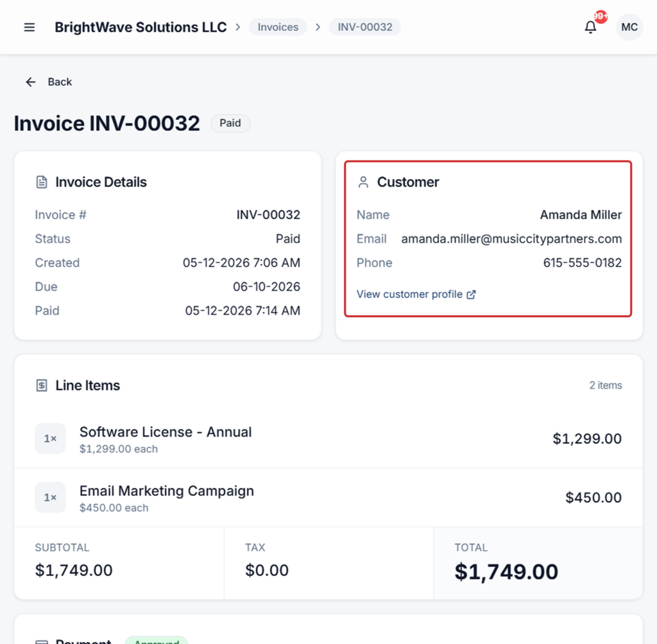Click the Customer person icon
This screenshot has width=657, height=644.
363,182
